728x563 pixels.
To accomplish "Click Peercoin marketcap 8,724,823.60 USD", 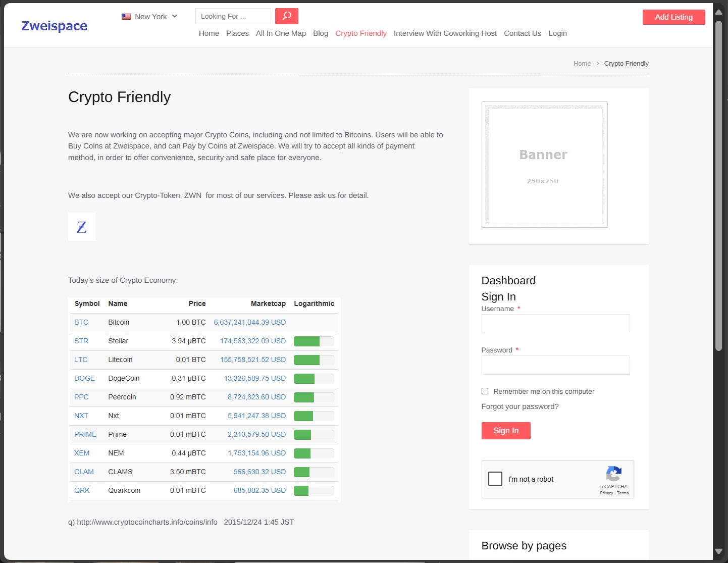I will 256,397.
